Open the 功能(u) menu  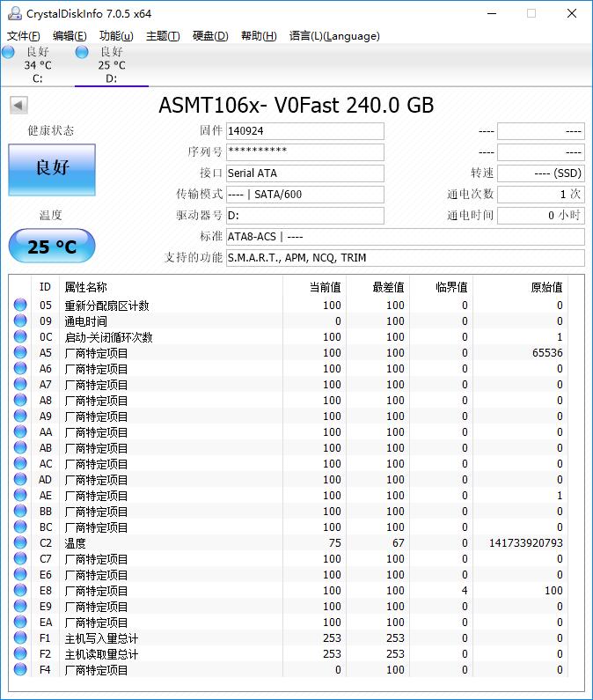coord(116,36)
